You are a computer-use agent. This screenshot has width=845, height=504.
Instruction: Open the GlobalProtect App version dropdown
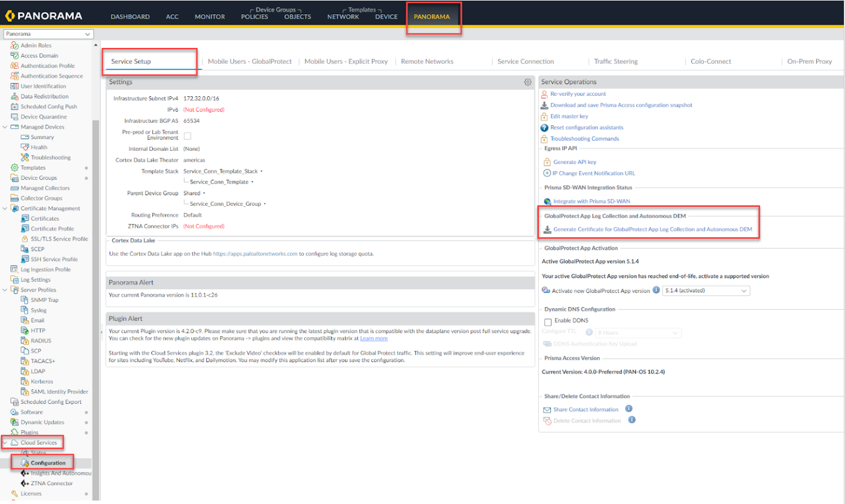tap(706, 291)
